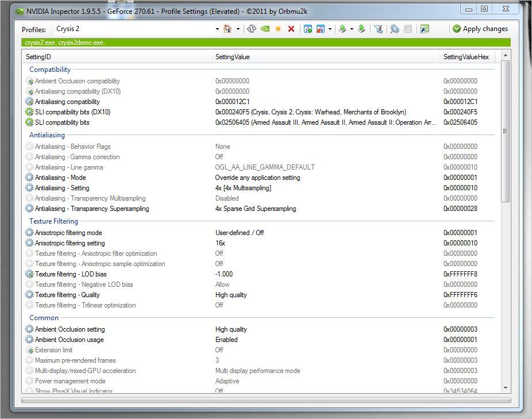The height and width of the screenshot is (419, 532).
Task: Click gear icon beside Anisotropic filtering mode
Action: (x=29, y=233)
